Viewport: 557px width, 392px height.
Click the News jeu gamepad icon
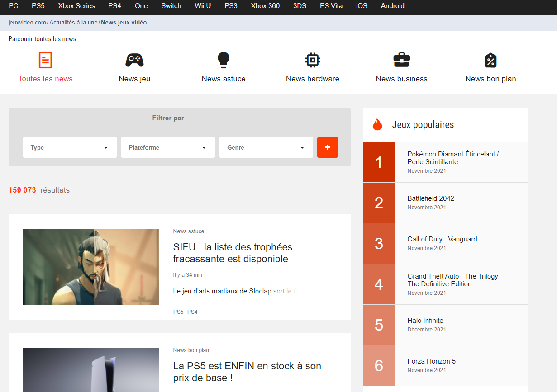coord(134,60)
